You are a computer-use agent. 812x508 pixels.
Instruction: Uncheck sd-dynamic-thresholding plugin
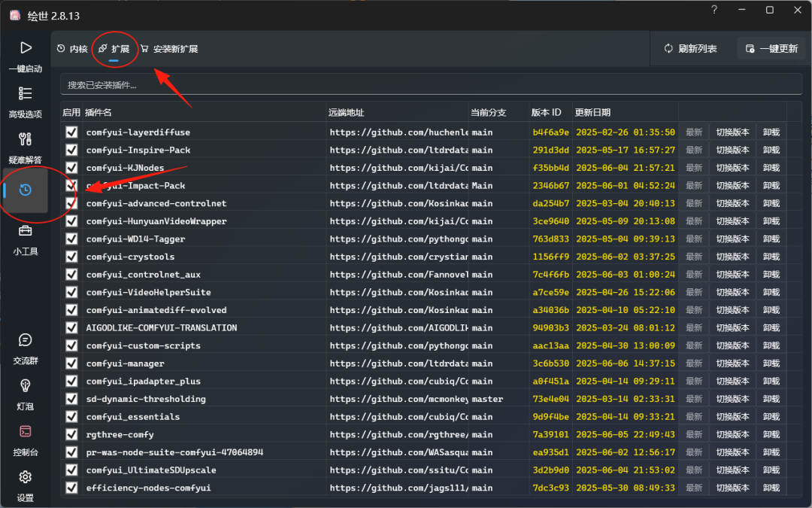pos(71,399)
